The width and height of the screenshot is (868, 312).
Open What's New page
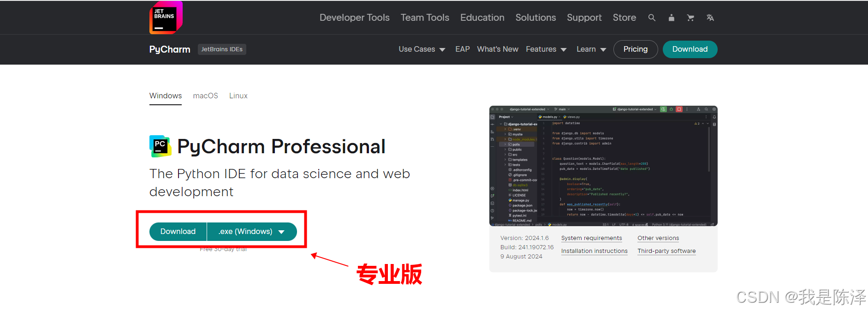click(x=498, y=49)
